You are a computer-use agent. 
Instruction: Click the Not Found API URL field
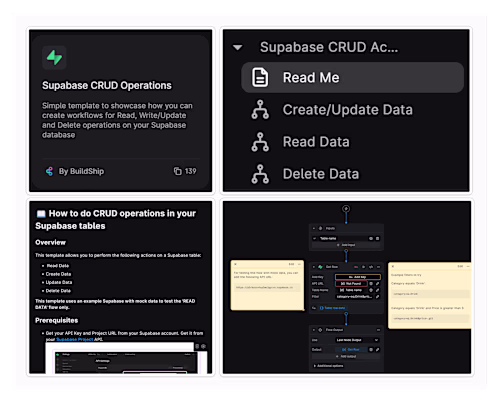(x=351, y=284)
